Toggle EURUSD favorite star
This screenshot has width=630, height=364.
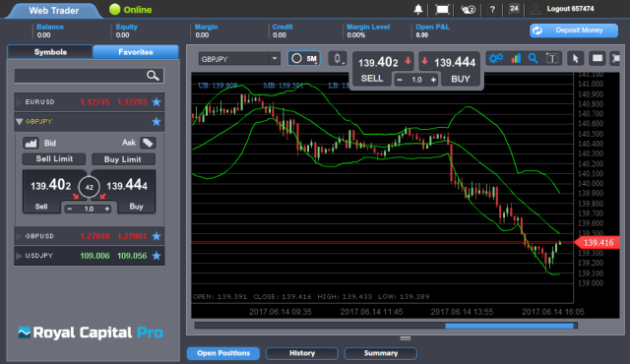point(157,102)
